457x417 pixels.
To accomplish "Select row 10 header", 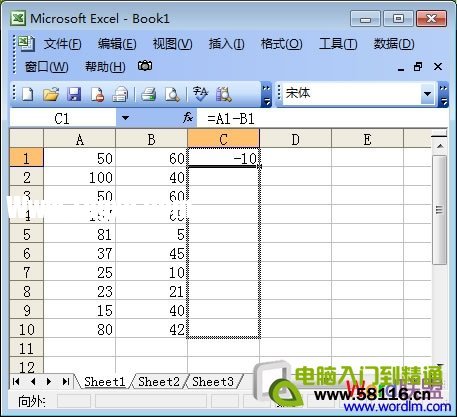I will point(27,329).
